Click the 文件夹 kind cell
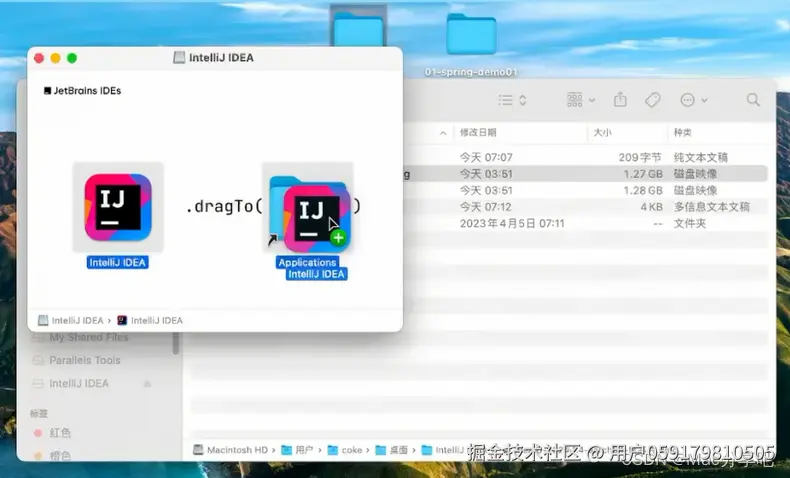Viewport: 790px width, 478px height. point(690,224)
